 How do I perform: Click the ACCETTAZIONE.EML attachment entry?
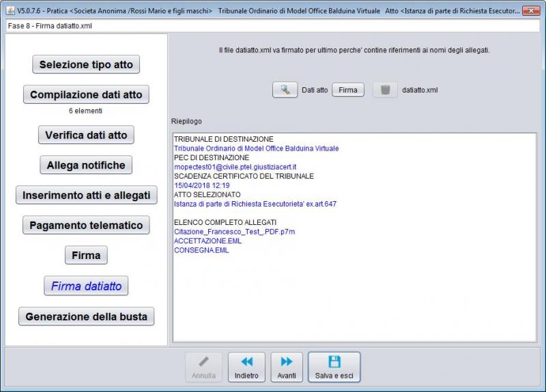click(207, 241)
